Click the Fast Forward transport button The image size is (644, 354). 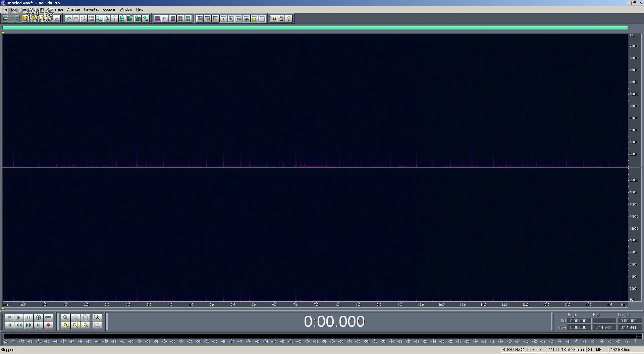click(x=29, y=325)
